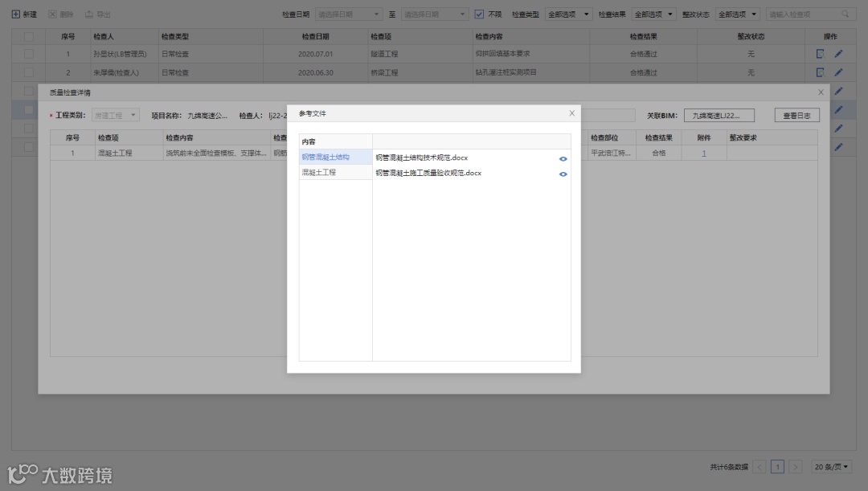Click edit pencil for 孙显伏 row
Screen dimensions: 868x491
838,54
